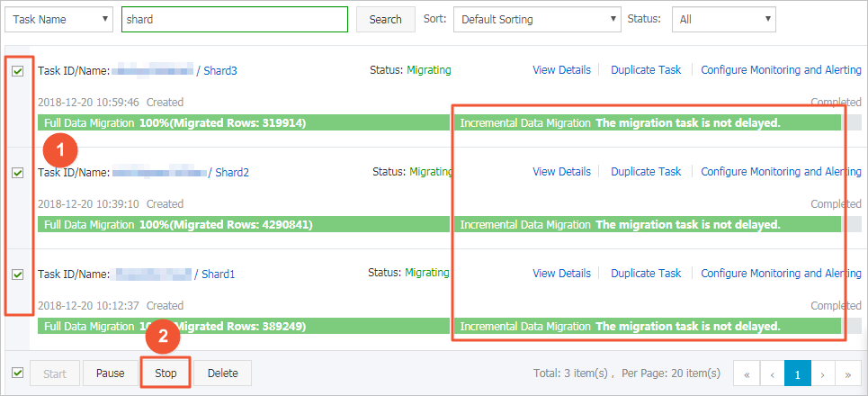Go to next page of results
Image resolution: width=868 pixels, height=396 pixels.
(822, 373)
